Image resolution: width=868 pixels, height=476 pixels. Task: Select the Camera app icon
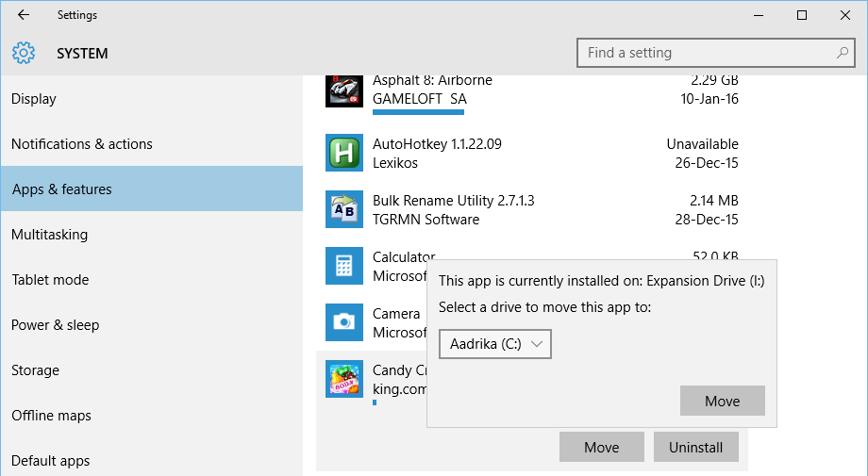pyautogui.click(x=343, y=322)
